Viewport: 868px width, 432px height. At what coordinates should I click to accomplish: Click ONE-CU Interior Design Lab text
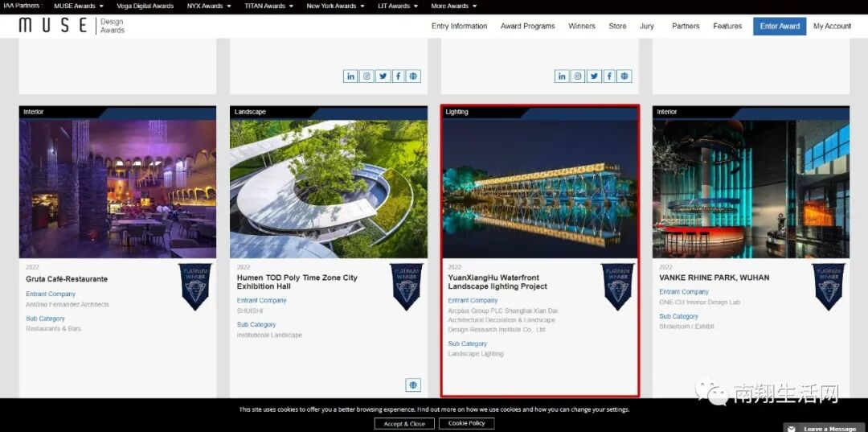click(700, 302)
